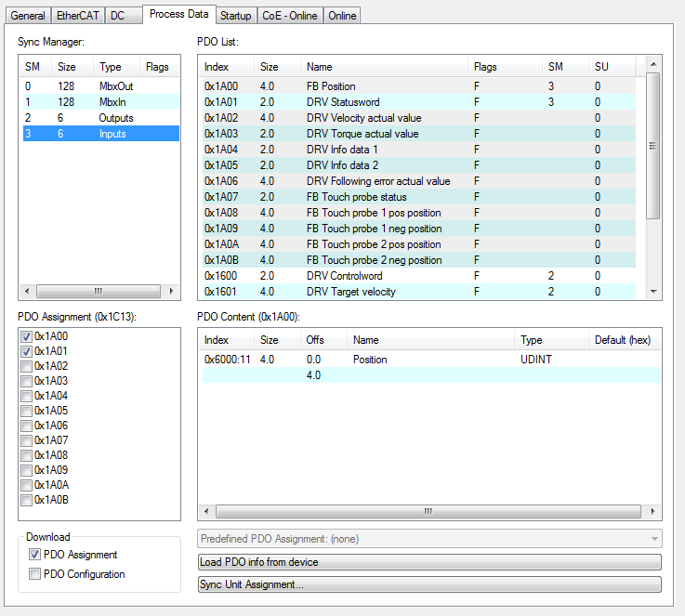This screenshot has width=685, height=616.
Task: Select the DRV Target velocity row
Action: pos(419,291)
